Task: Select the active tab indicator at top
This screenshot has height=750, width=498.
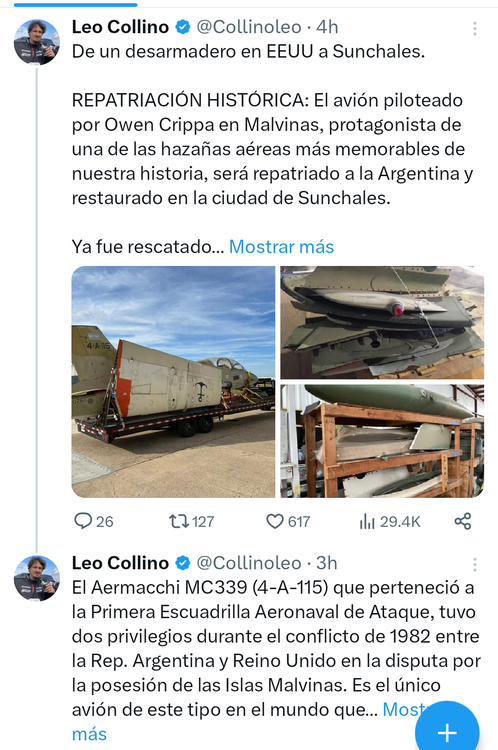Action: point(76,5)
